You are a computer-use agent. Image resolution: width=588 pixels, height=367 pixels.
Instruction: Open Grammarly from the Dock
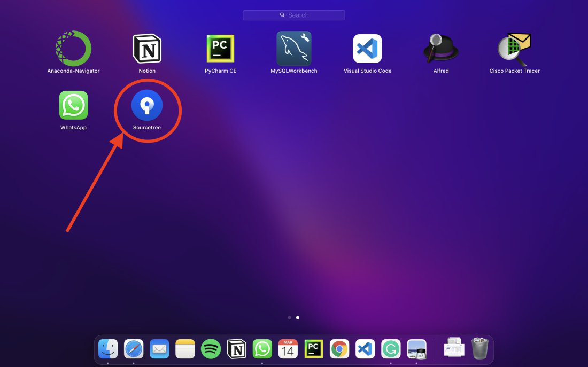391,349
